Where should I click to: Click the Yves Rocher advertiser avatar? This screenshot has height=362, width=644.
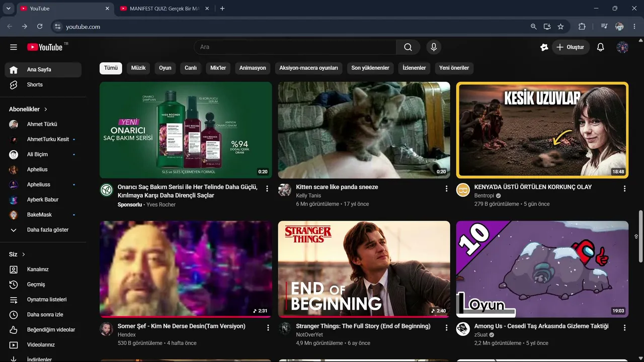(x=106, y=190)
